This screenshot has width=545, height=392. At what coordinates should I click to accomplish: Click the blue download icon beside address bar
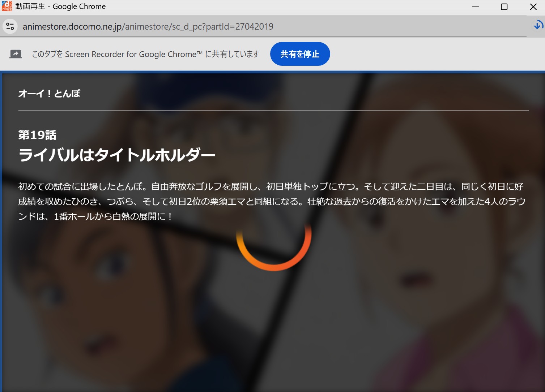538,25
